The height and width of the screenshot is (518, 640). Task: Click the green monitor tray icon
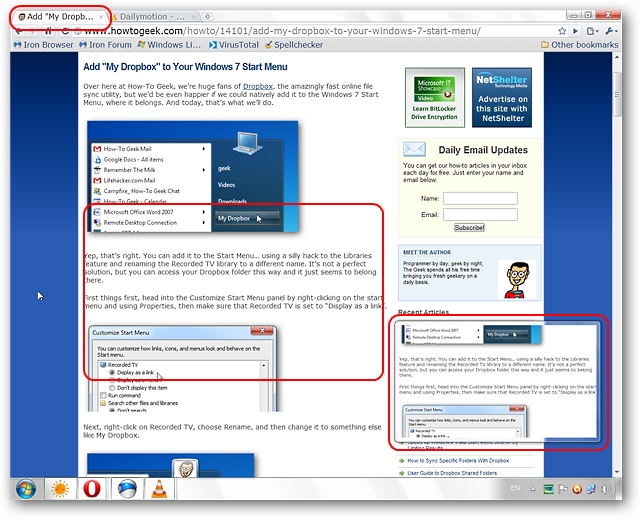[x=548, y=489]
